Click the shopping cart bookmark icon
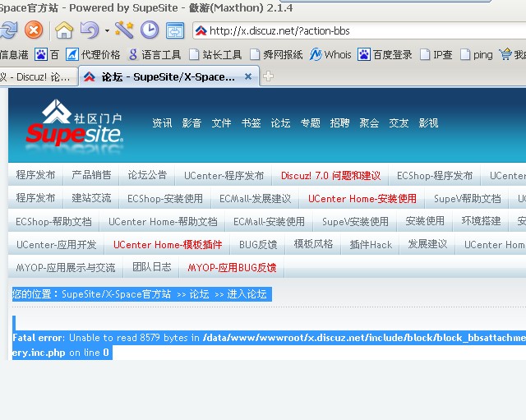This screenshot has width=526, height=420. click(x=505, y=54)
